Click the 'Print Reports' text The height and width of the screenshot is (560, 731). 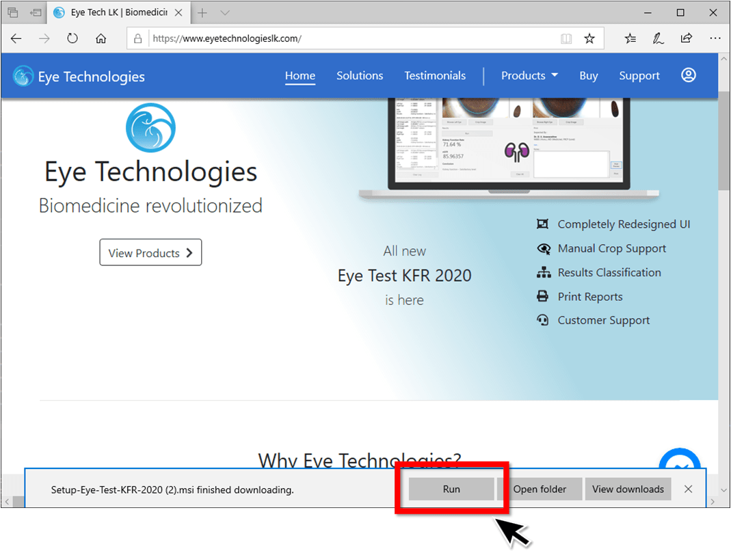[590, 297]
